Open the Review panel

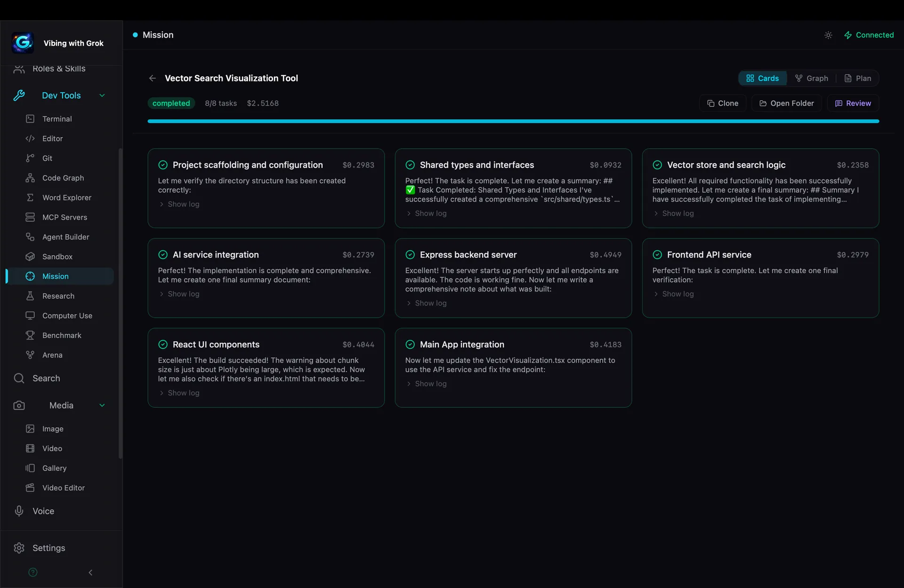coord(853,103)
